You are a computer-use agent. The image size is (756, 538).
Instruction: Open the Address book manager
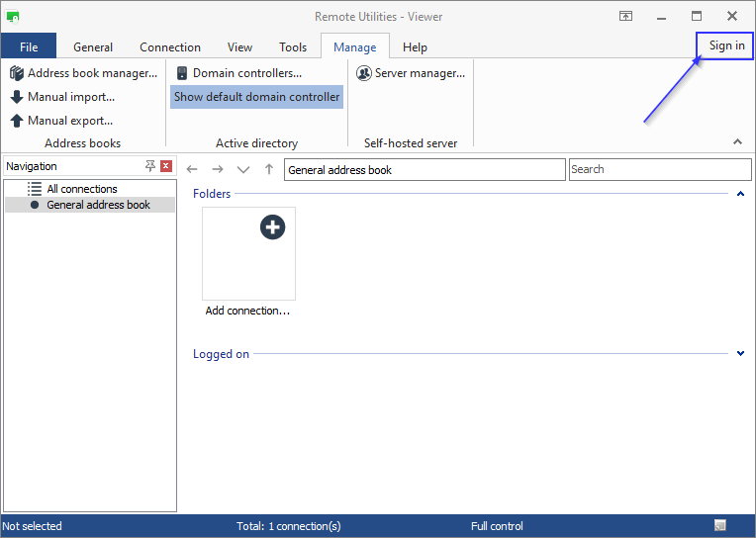[x=84, y=73]
